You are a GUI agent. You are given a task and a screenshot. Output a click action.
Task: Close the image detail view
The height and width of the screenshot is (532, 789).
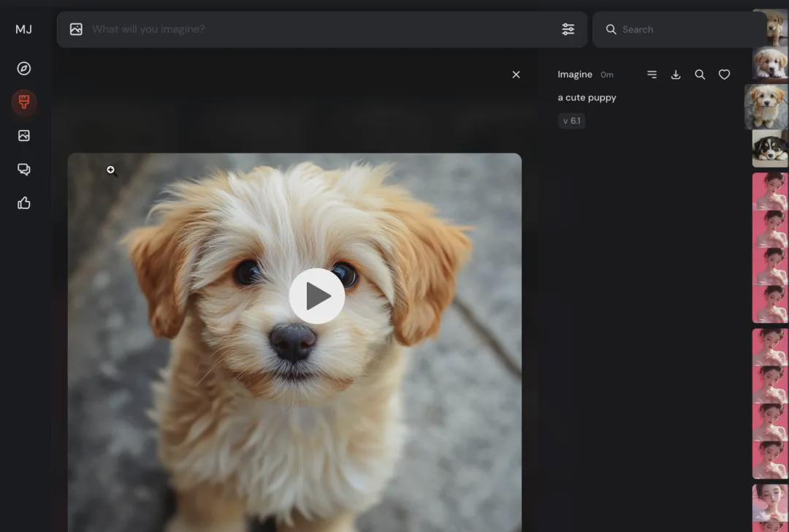pyautogui.click(x=516, y=75)
